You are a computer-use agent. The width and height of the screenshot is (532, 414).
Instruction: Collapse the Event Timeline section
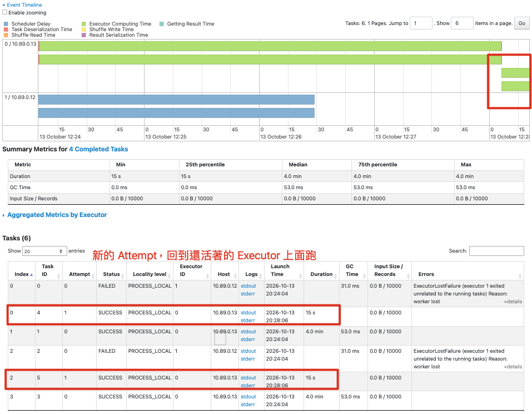click(x=22, y=5)
